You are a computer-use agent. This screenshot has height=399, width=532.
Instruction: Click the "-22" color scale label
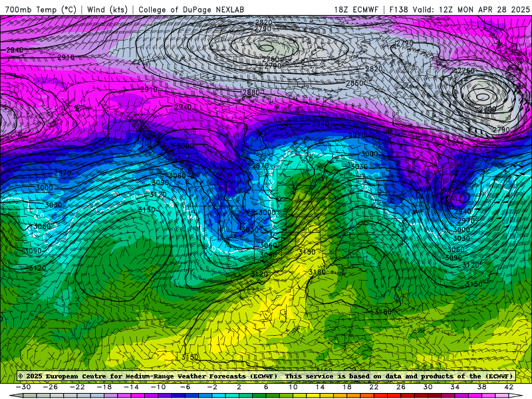[77, 387]
